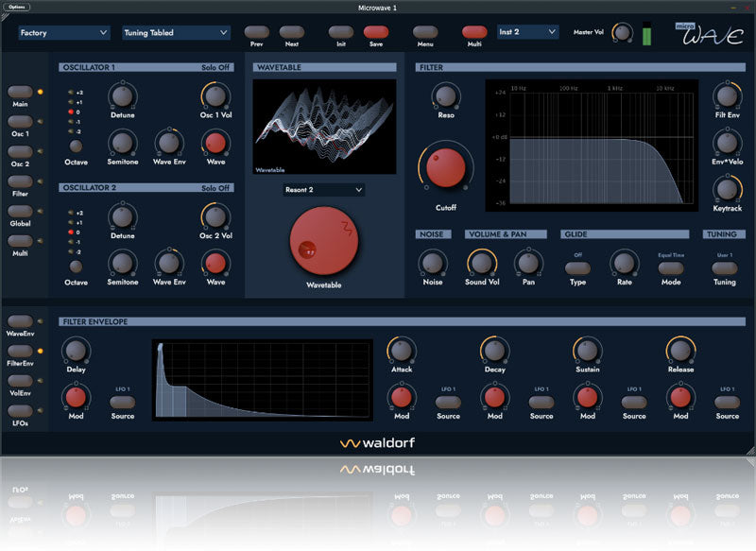This screenshot has width=756, height=551.
Task: Click the Filter Envelope Delay knob
Action: (76, 351)
